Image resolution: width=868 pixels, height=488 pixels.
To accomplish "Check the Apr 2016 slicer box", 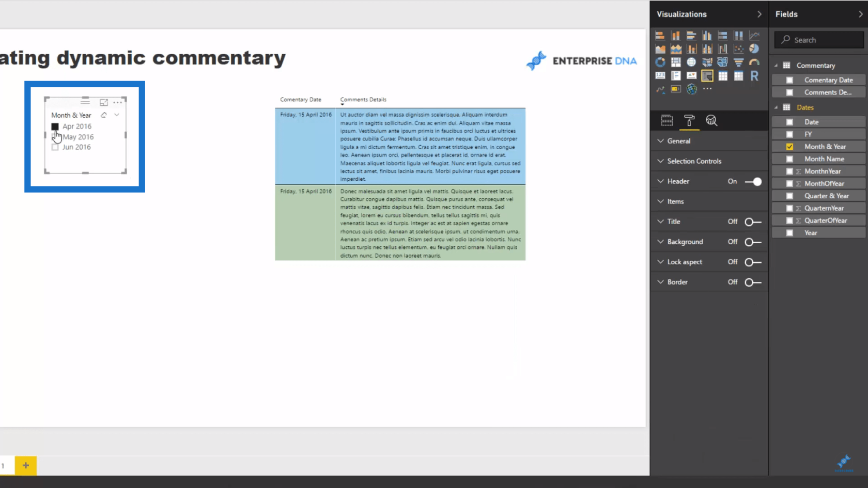I will (x=55, y=127).
